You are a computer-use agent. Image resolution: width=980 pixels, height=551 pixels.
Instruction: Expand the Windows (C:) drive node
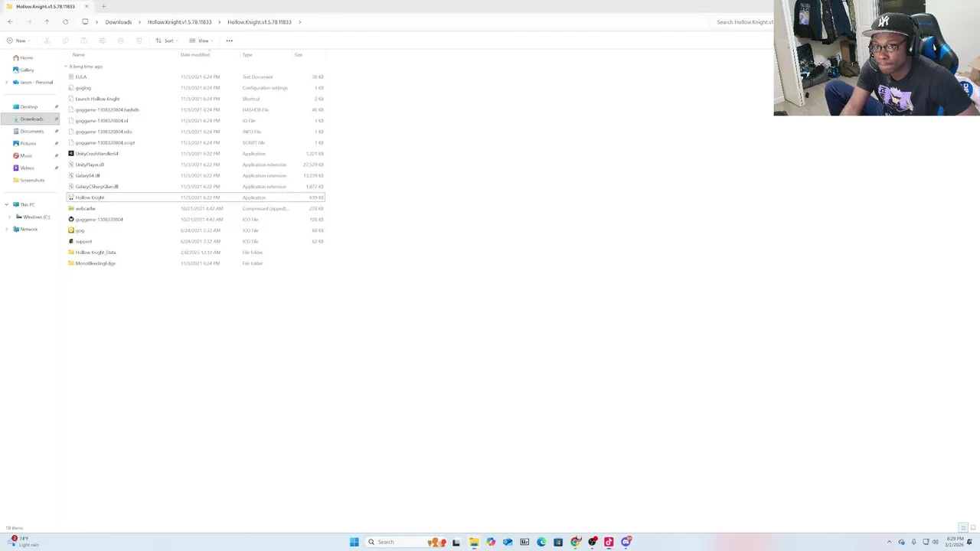coord(10,217)
